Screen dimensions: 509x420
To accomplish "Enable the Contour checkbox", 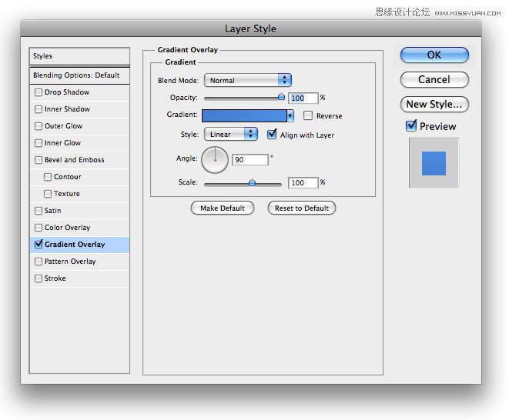I will (48, 177).
